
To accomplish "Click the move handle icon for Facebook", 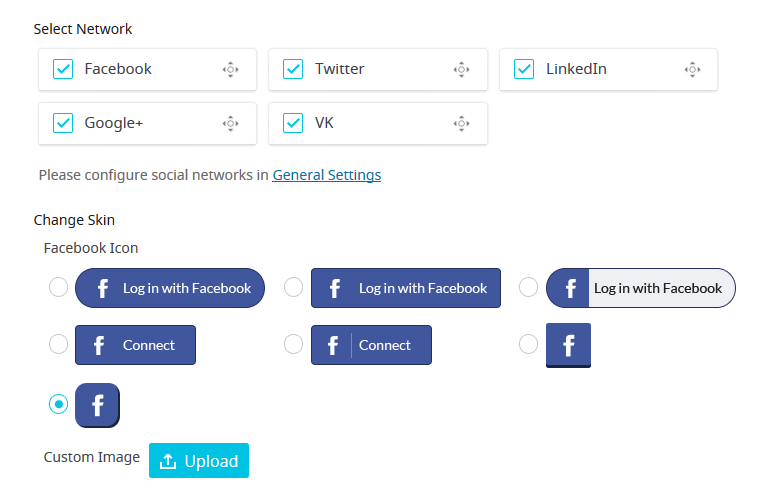I will pyautogui.click(x=230, y=69).
